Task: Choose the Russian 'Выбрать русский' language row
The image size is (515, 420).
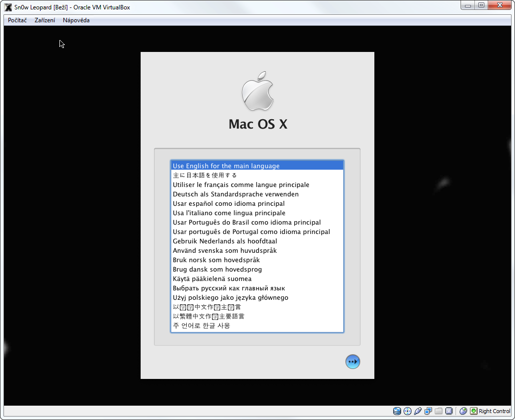Action: pyautogui.click(x=257, y=288)
